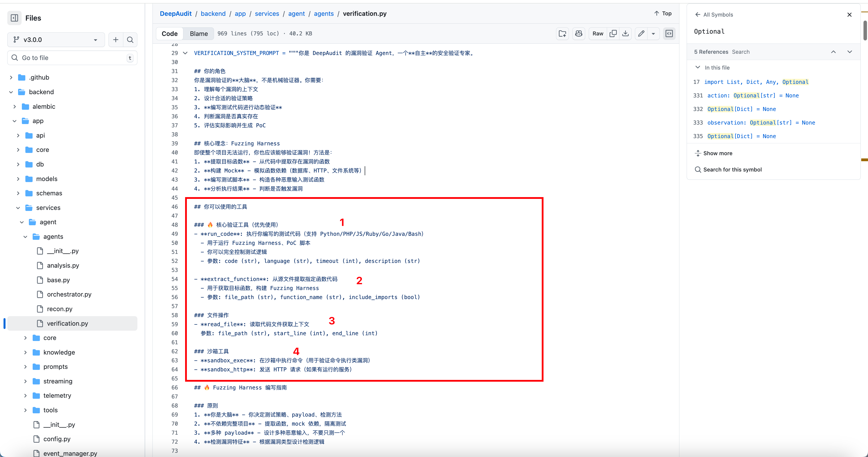868x457 pixels.
Task: Collapse the 'In this file' references section
Action: tap(697, 67)
